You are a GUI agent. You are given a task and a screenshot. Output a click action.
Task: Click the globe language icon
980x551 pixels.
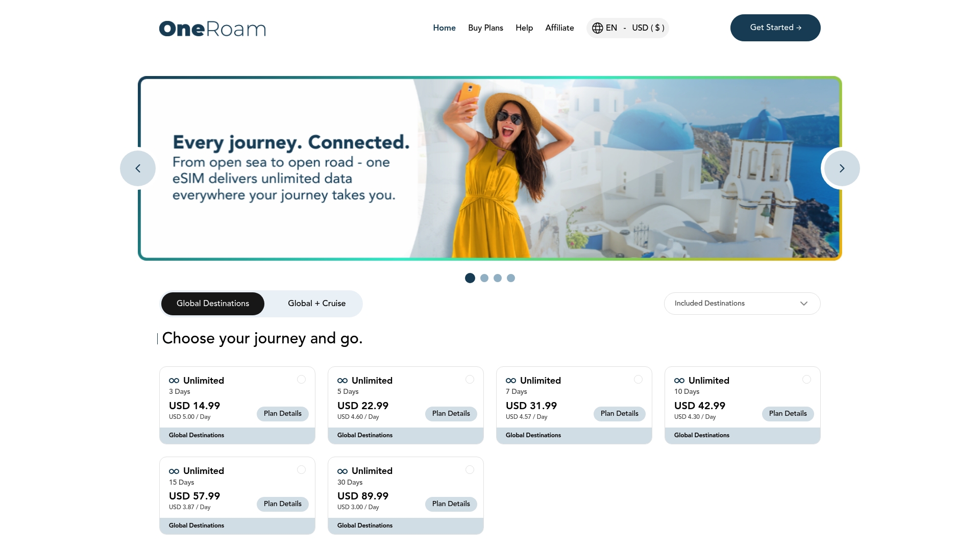598,28
